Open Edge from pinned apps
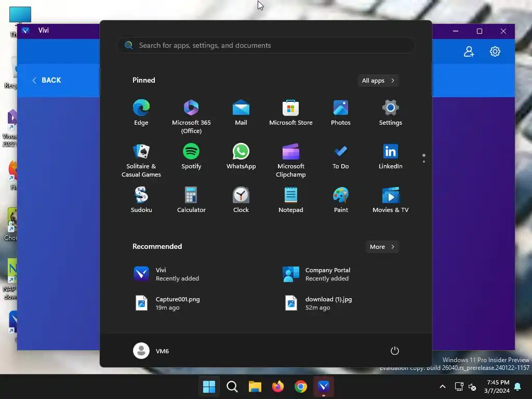 pyautogui.click(x=141, y=113)
